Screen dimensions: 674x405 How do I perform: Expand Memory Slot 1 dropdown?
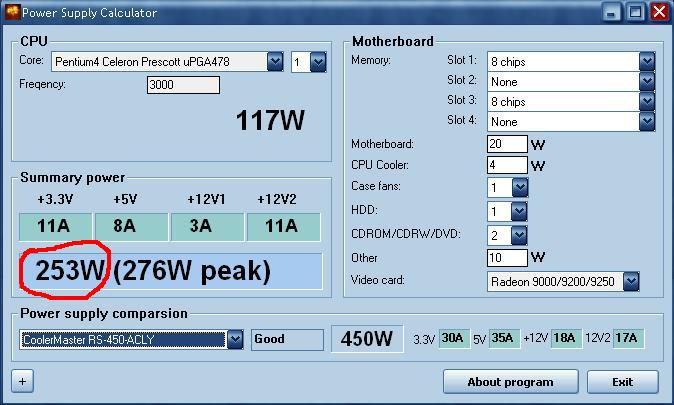[646, 61]
